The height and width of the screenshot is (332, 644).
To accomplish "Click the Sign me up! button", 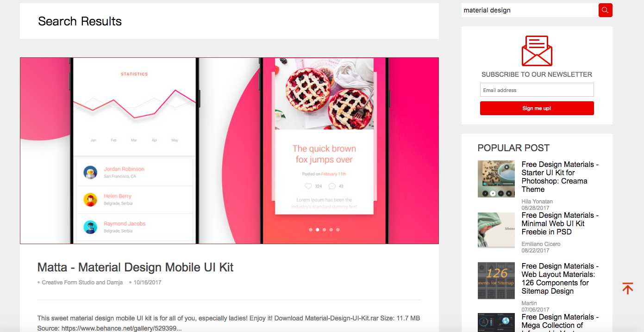I will coord(537,108).
